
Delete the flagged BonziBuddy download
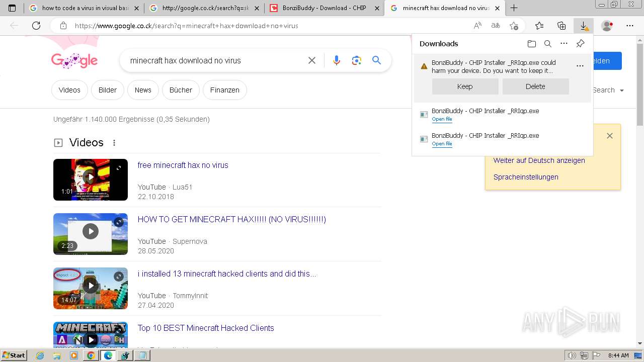pos(535,86)
